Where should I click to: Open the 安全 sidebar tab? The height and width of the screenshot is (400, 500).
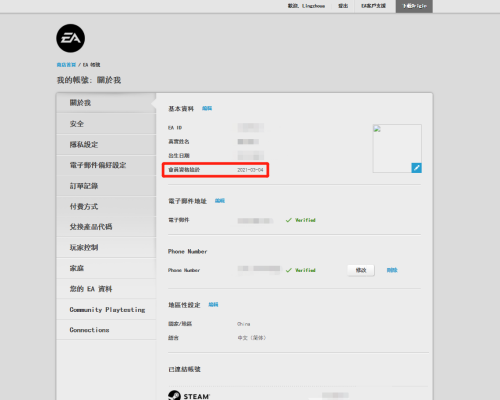[106, 124]
